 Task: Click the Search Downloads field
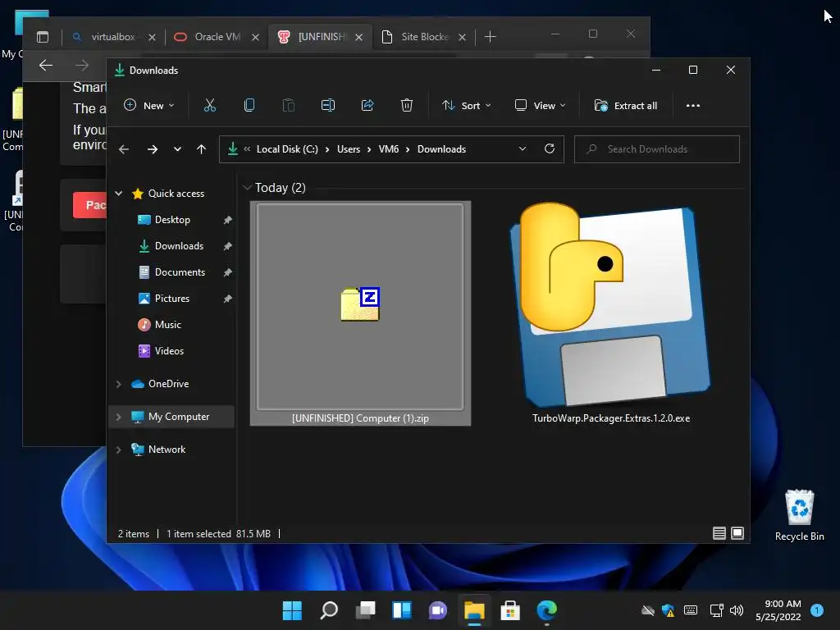657,149
